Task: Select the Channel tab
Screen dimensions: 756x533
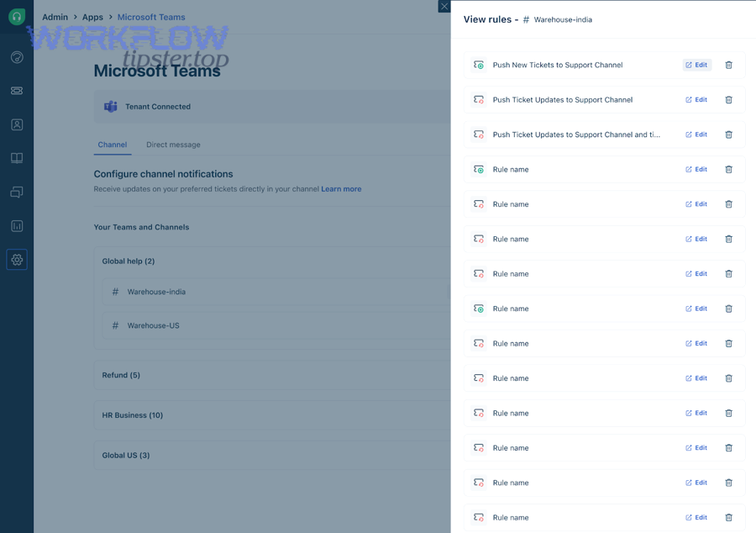Action: tap(112, 145)
